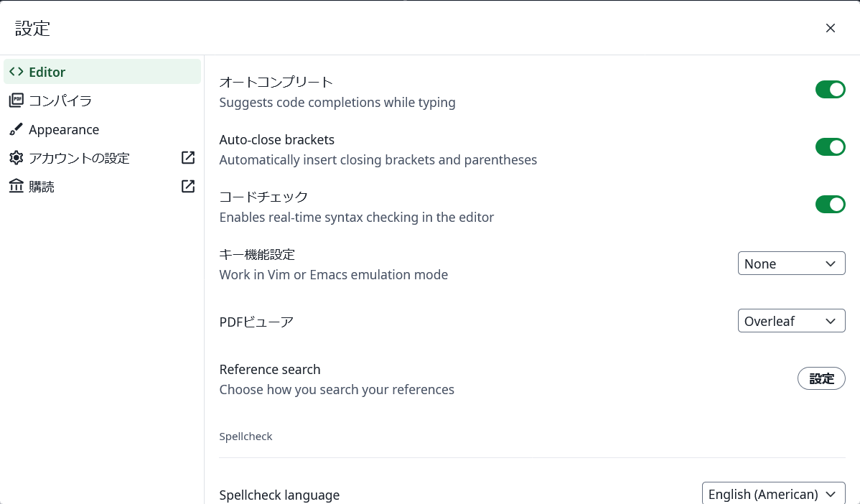Click the Appearance paintbrush icon
This screenshot has width=860, height=504.
[x=16, y=129]
